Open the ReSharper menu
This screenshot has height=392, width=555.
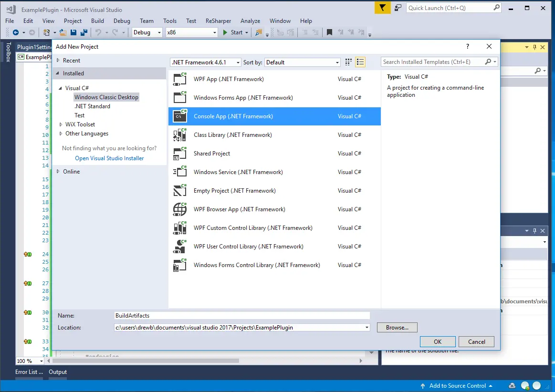(x=218, y=21)
